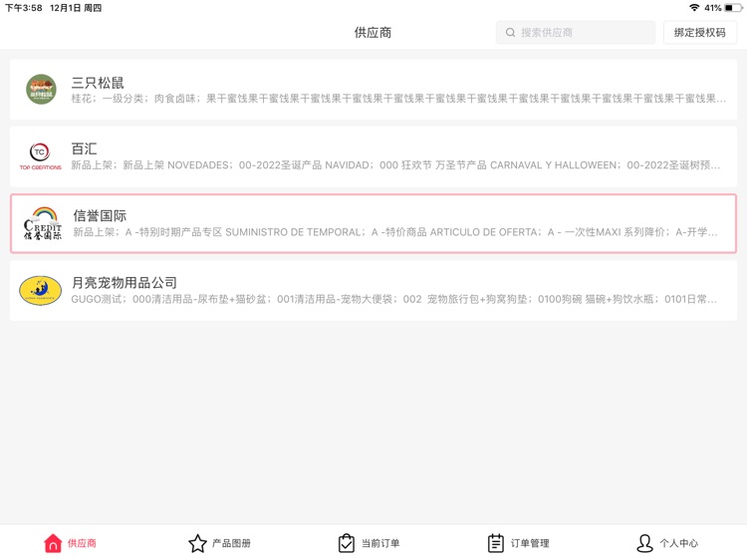Switch to the 供应商 tab label
The image size is (747, 560).
(82, 543)
